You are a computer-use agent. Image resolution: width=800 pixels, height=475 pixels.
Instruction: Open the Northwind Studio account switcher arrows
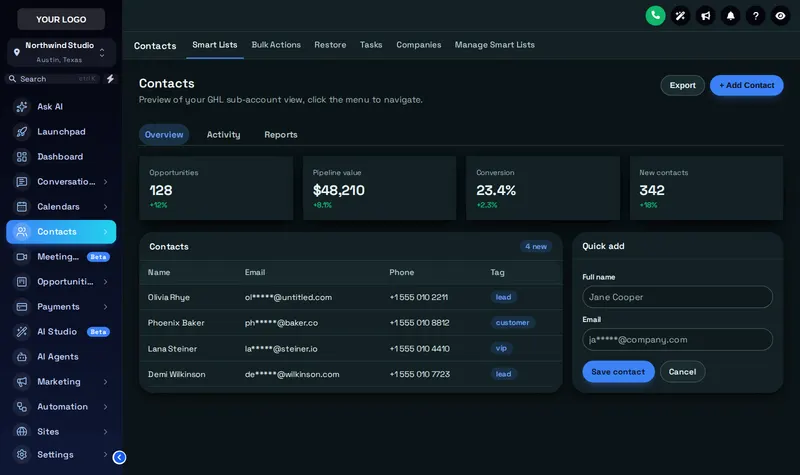102,52
